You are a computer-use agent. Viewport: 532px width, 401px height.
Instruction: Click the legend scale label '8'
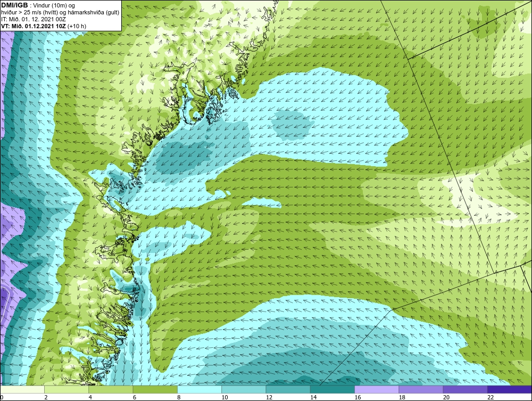(179, 398)
